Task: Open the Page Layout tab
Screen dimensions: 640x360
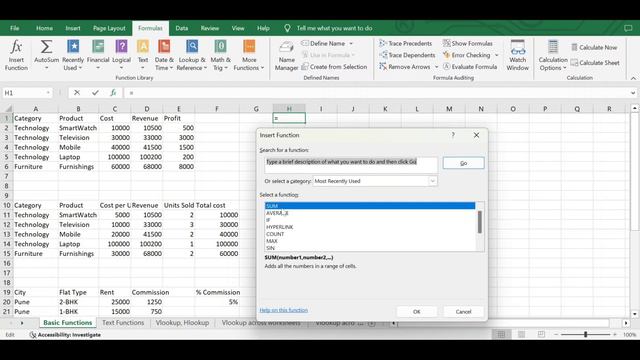Action: [x=109, y=28]
